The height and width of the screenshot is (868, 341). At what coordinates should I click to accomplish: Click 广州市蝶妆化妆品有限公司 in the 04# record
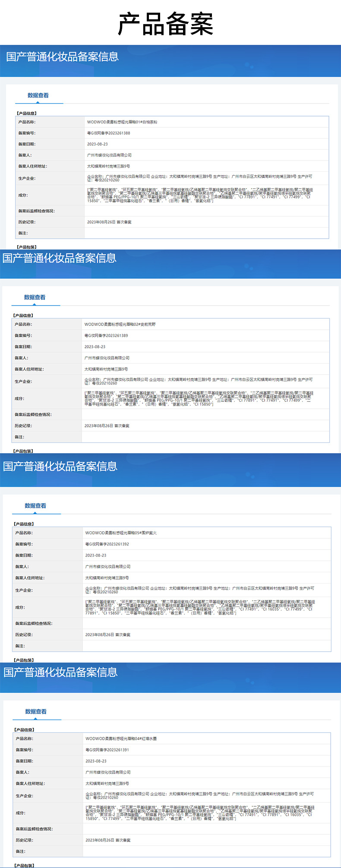click(x=108, y=772)
